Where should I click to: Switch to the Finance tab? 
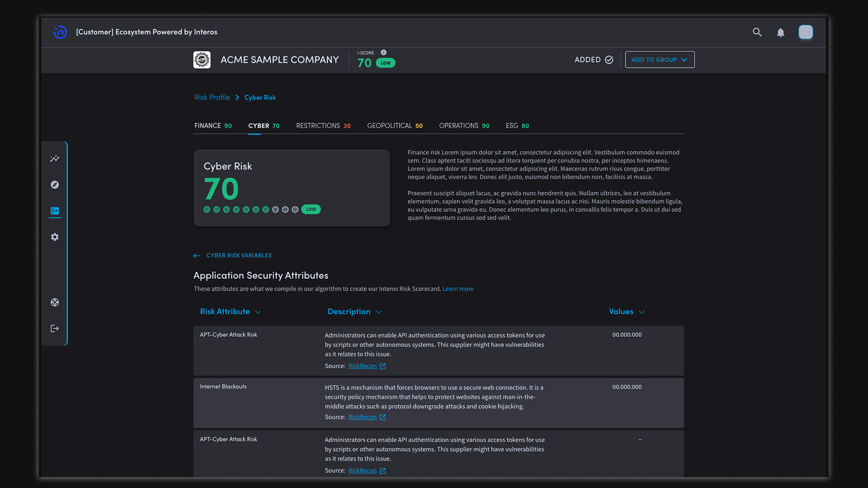point(213,126)
